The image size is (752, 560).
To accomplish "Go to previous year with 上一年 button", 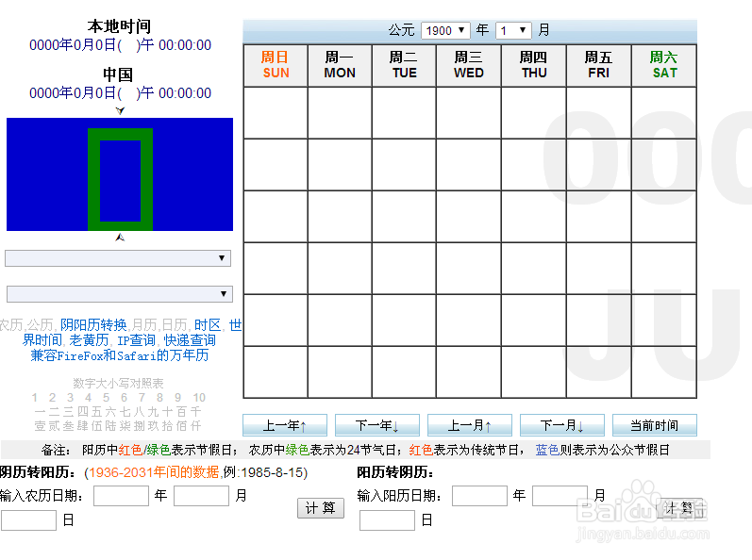I will point(285,425).
